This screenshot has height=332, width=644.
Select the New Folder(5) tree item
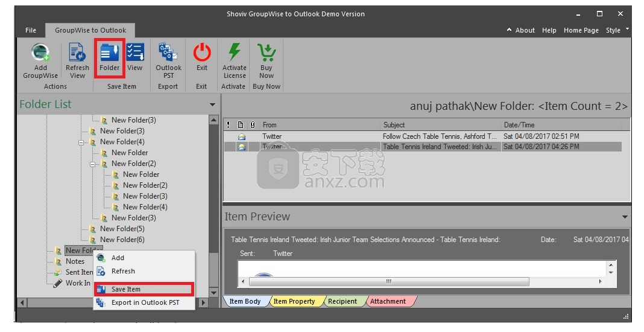122,229
